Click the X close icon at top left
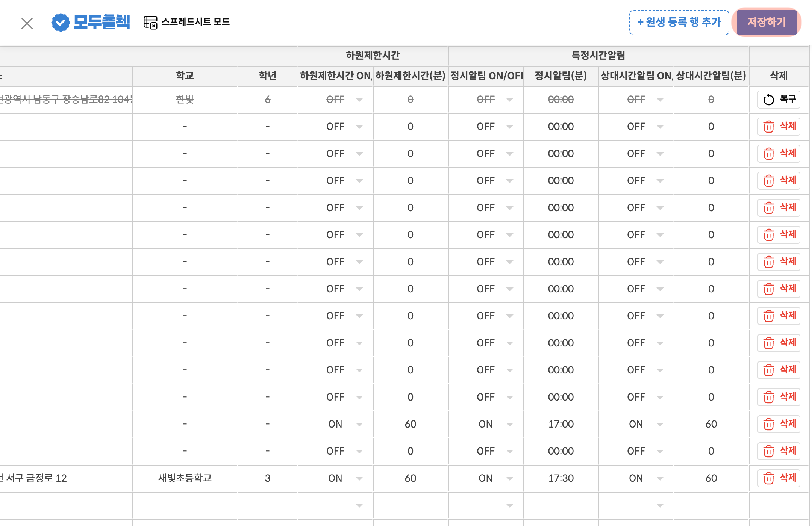The height and width of the screenshot is (526, 812). click(x=27, y=23)
